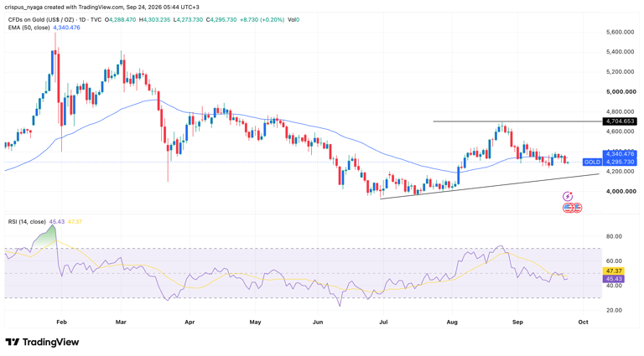
Task: Select the EMA value 4,340.476 in legend
Action: point(66,28)
